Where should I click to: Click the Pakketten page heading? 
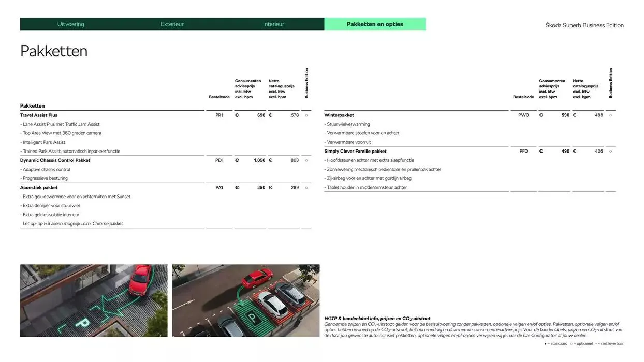click(x=53, y=51)
